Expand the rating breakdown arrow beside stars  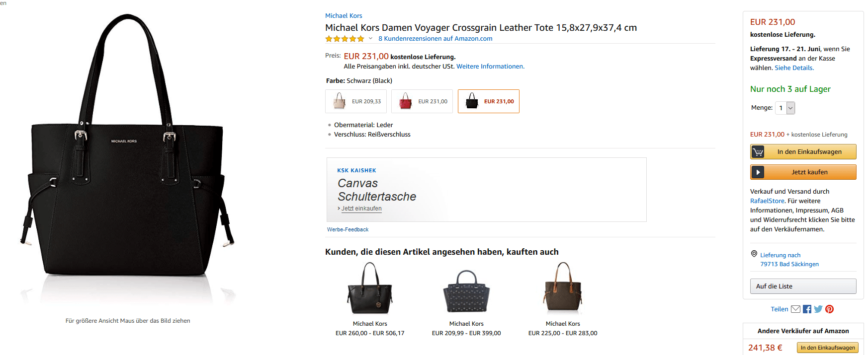tap(370, 39)
